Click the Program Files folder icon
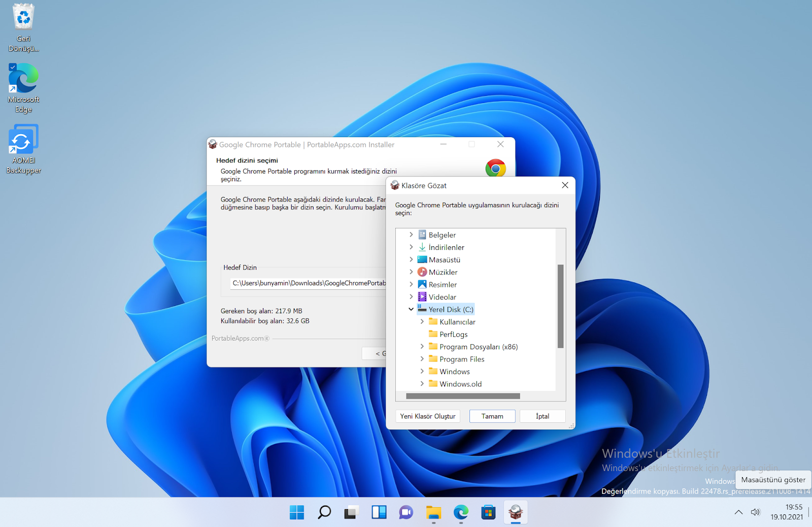Screen dimensions: 812x527 (433, 359)
